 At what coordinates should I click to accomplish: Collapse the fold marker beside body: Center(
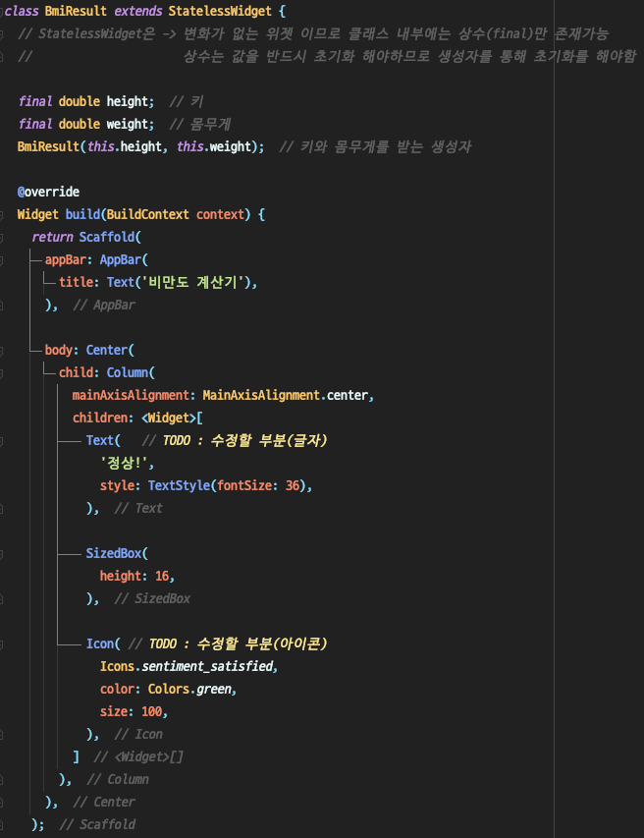coord(2,351)
